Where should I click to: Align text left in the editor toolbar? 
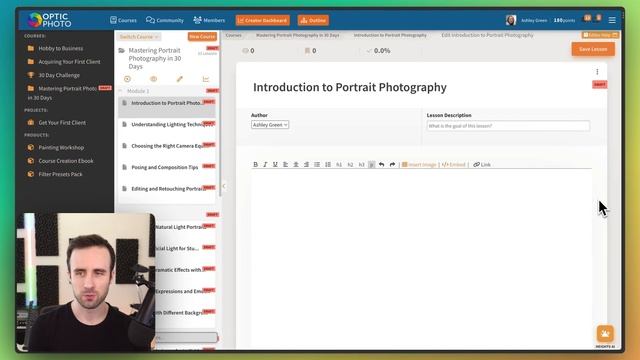(285, 164)
